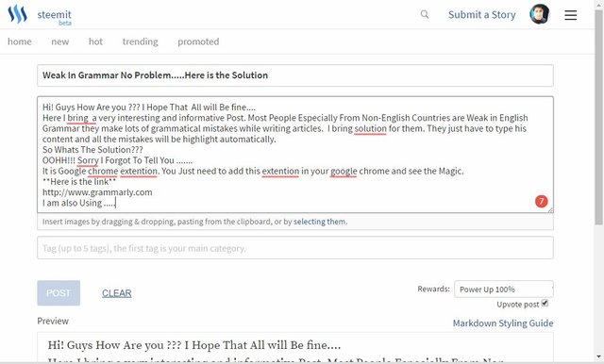Open search with the magnifier icon
604x364 pixels.
pyautogui.click(x=425, y=14)
